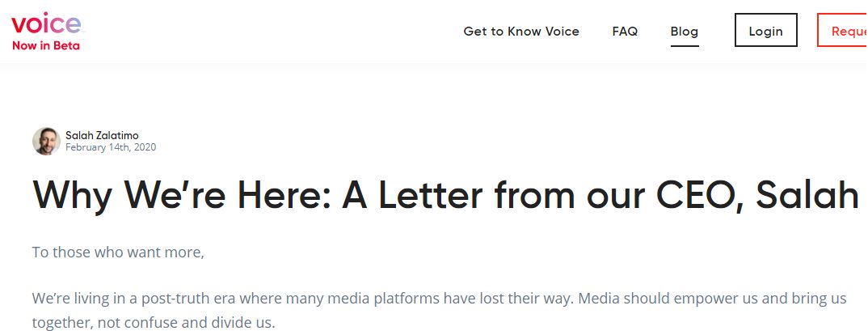This screenshot has width=868, height=331.
Task: Open the Get to Know Voice page
Action: pos(521,32)
